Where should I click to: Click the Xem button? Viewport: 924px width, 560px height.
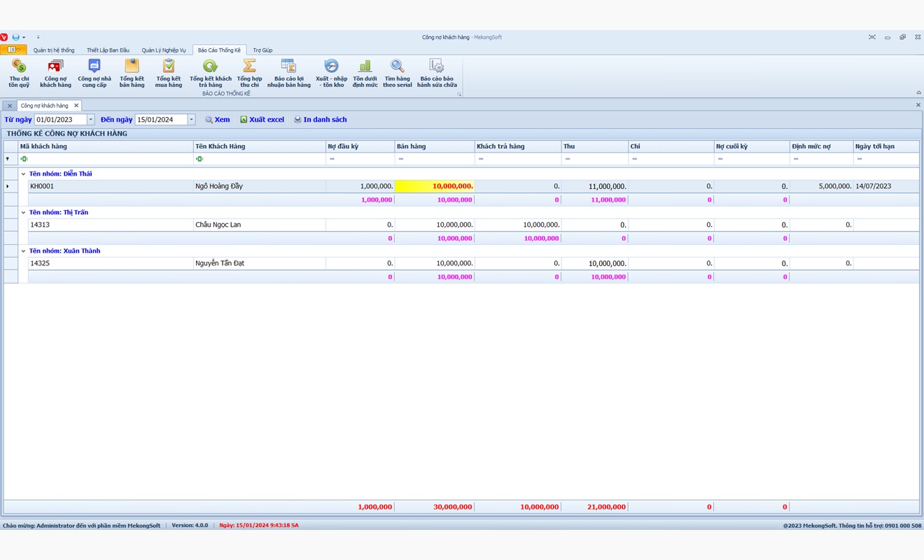coord(217,120)
